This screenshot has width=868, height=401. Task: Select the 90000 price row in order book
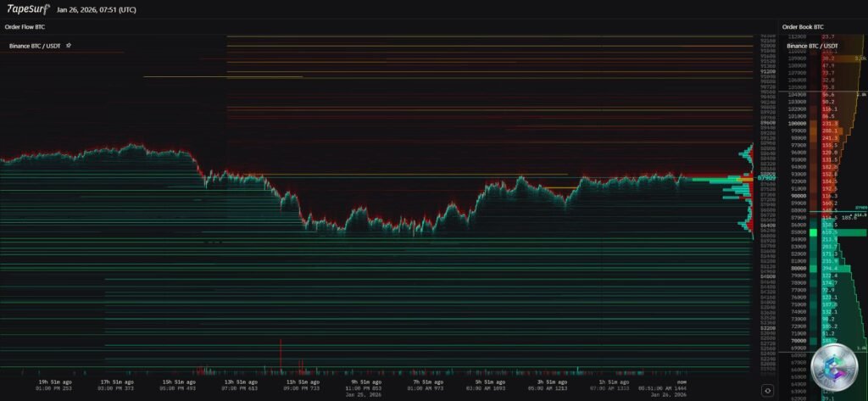pos(797,196)
